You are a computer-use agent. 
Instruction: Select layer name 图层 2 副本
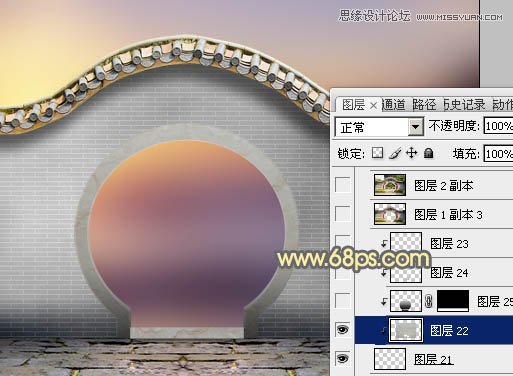(x=444, y=186)
